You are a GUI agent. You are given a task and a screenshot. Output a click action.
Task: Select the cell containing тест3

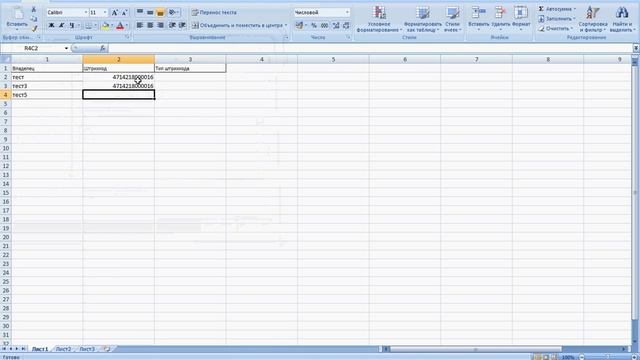pos(47,86)
